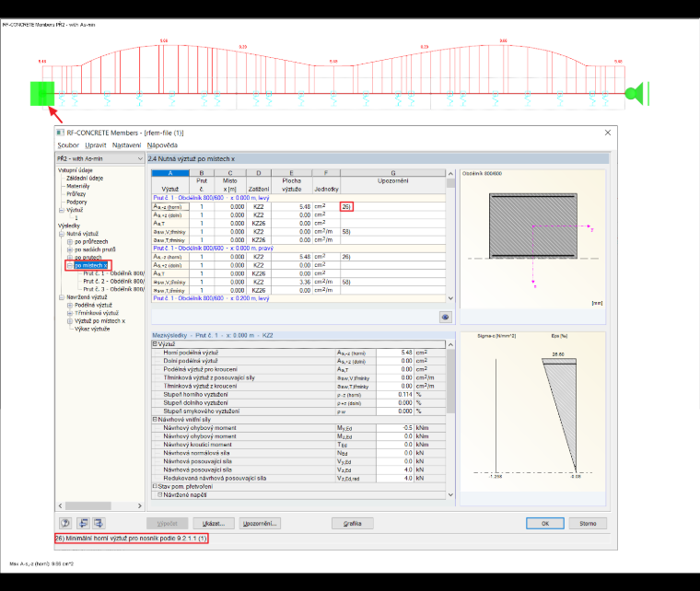Expand the Podélná výztuž tree node
This screenshot has width=700, height=591.
70,305
